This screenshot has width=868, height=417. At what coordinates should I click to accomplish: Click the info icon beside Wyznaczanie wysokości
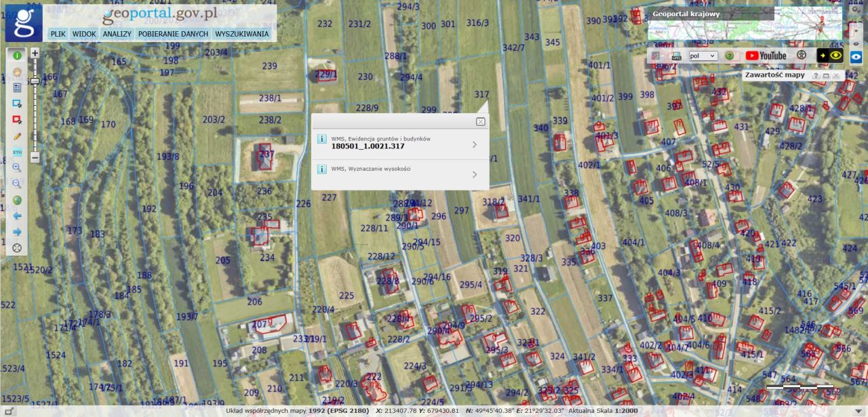(322, 169)
